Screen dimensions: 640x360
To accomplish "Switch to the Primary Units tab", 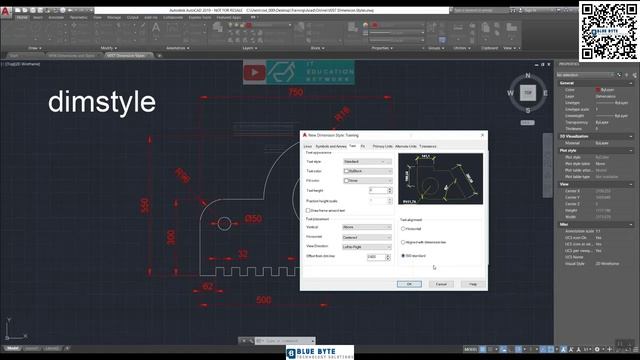I will tap(382, 146).
